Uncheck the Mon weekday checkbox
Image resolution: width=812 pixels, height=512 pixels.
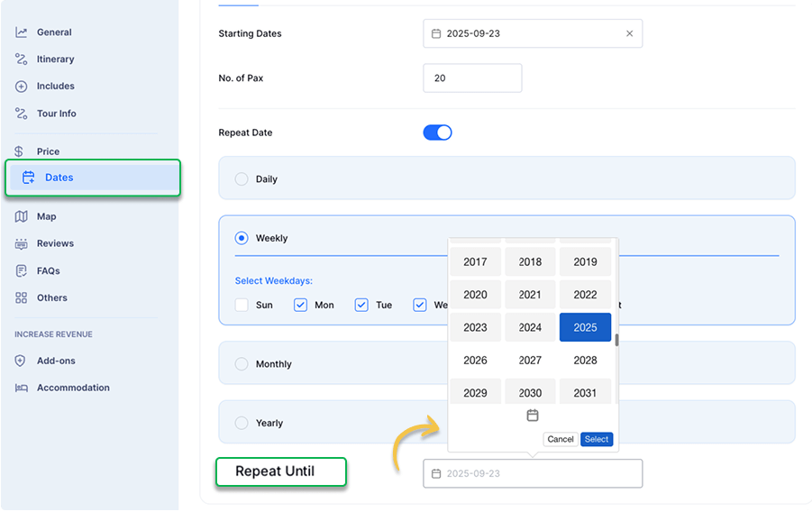pos(300,305)
